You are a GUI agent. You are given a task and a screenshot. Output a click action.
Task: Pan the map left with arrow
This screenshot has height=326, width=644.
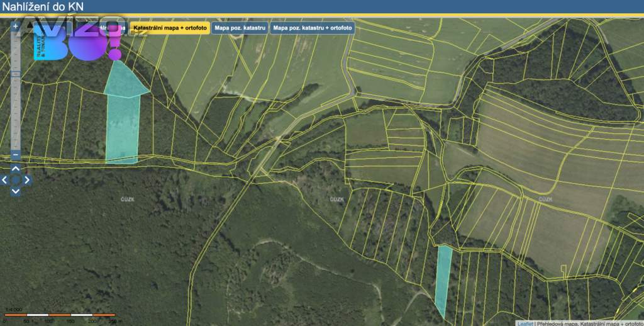tap(5, 180)
